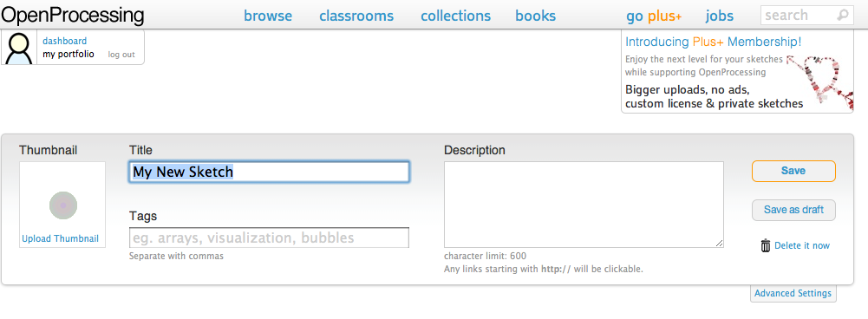
Task: Click the OpenProcessing logo
Action: (x=73, y=16)
